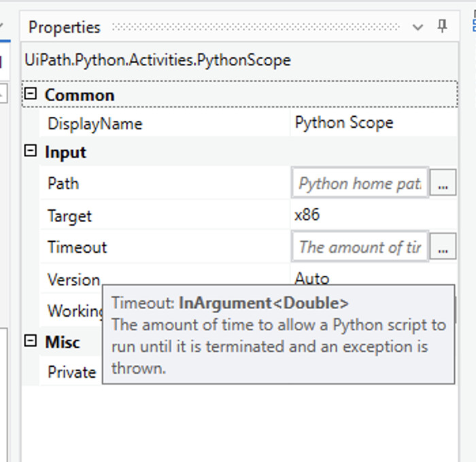Open the Target x86 value dropdown

pos(374,215)
